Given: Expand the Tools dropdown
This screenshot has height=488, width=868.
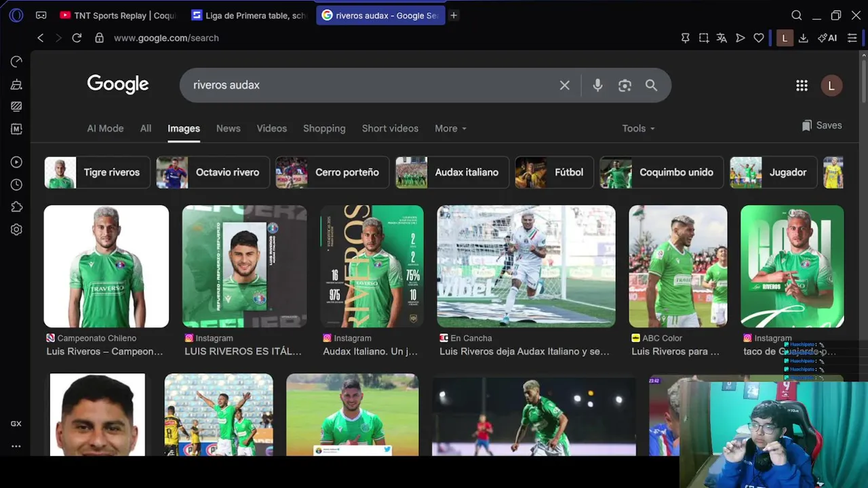Looking at the screenshot, I should [638, 128].
